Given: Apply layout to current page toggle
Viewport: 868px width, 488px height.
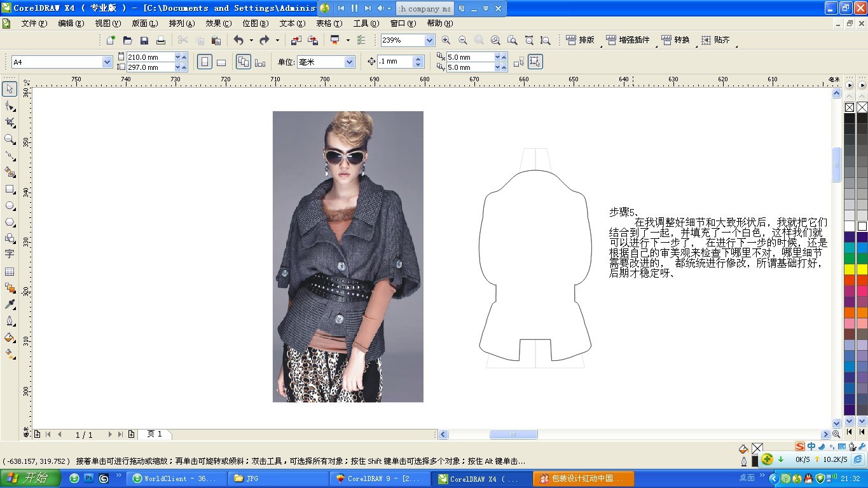Looking at the screenshot, I should [x=260, y=62].
